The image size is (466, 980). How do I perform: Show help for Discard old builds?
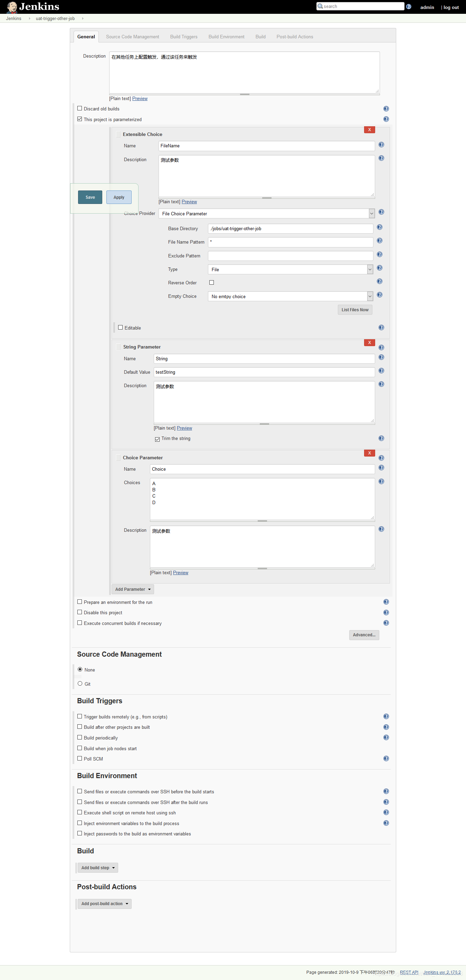tap(386, 109)
